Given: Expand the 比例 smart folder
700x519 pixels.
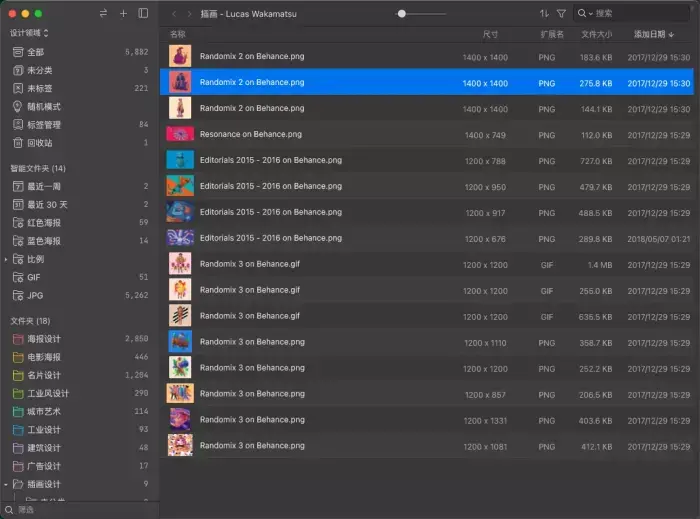Looking at the screenshot, I should pyautogui.click(x=6, y=259).
